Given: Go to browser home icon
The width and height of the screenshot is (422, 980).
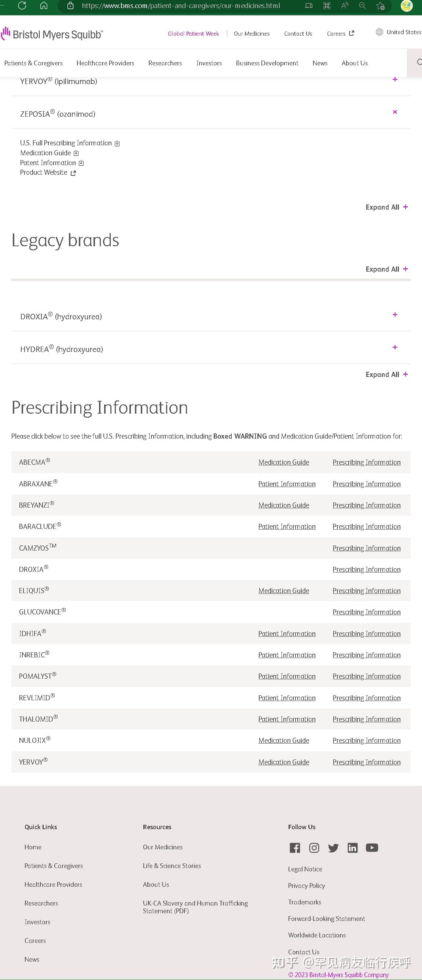Looking at the screenshot, I should point(44,6).
